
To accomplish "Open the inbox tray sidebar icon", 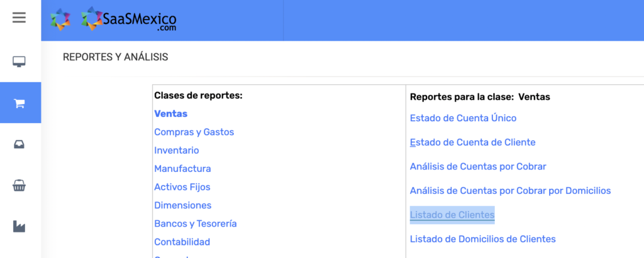I will 19,144.
